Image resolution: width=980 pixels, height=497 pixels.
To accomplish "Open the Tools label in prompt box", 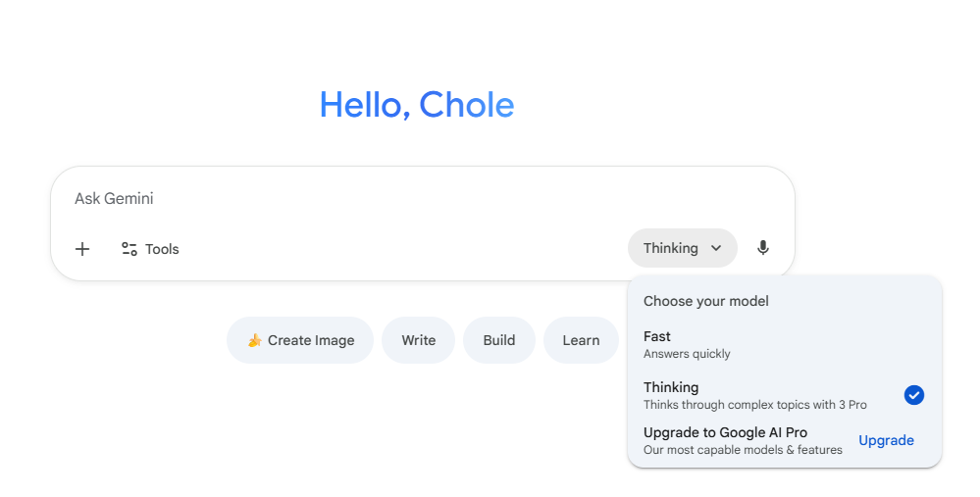I will (x=162, y=249).
